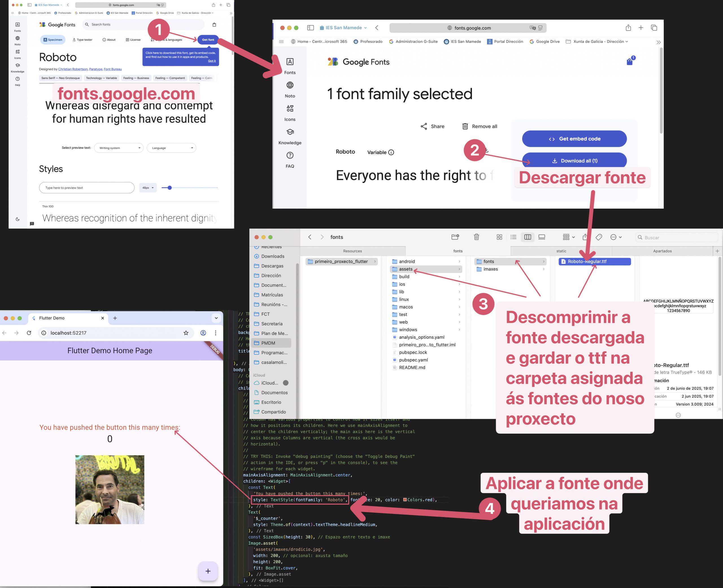Click the Finder trash delete icon
The image size is (723, 588).
[476, 237]
